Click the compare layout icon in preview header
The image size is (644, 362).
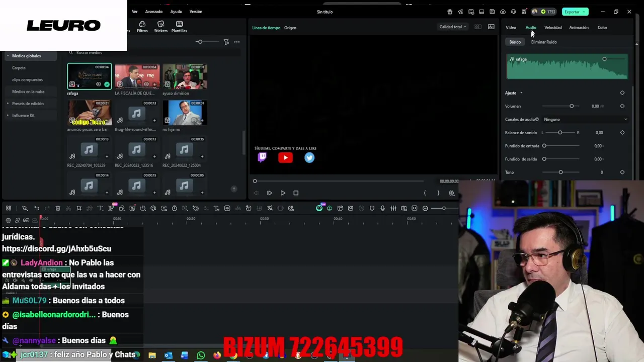[x=477, y=27]
